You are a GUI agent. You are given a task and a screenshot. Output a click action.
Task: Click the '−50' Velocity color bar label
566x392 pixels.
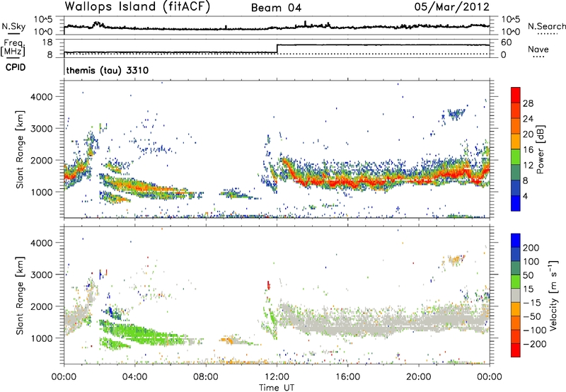click(x=532, y=317)
